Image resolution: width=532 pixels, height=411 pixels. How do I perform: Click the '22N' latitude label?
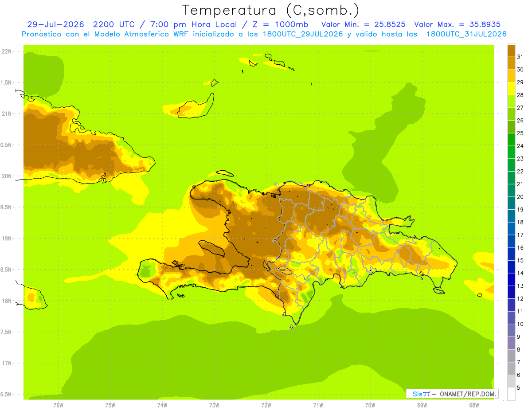point(7,51)
